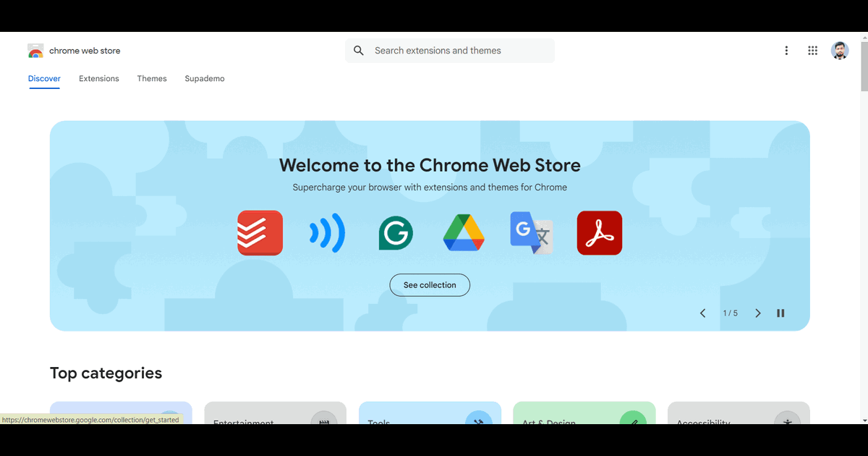The height and width of the screenshot is (456, 868).
Task: Click the scroll down arrow of the scrollbar
Action: coord(864,420)
